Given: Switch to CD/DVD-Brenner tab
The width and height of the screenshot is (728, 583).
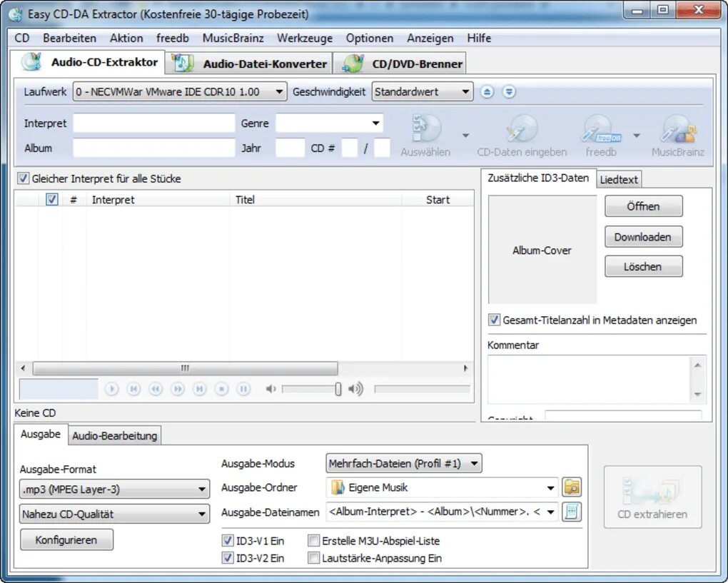Looking at the screenshot, I should [x=400, y=63].
